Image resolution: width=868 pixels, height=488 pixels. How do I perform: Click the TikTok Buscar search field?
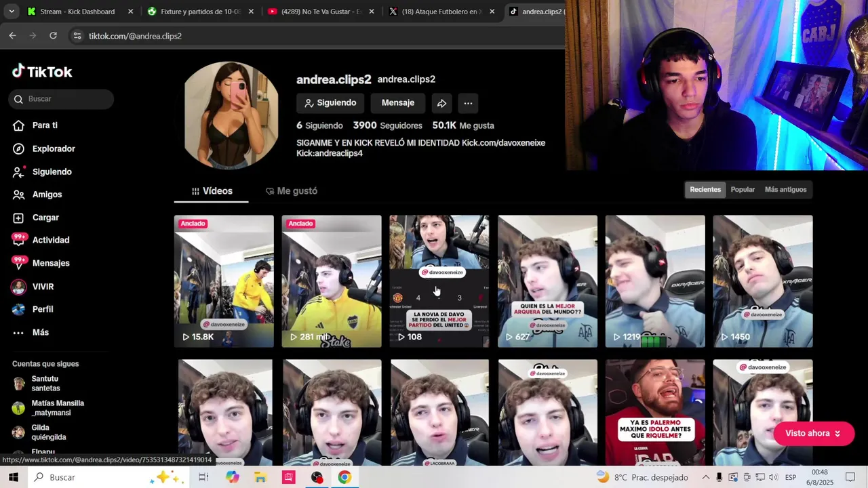tap(62, 99)
